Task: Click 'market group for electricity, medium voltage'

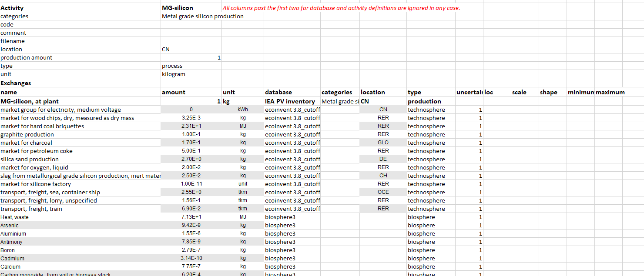Action: [80, 110]
